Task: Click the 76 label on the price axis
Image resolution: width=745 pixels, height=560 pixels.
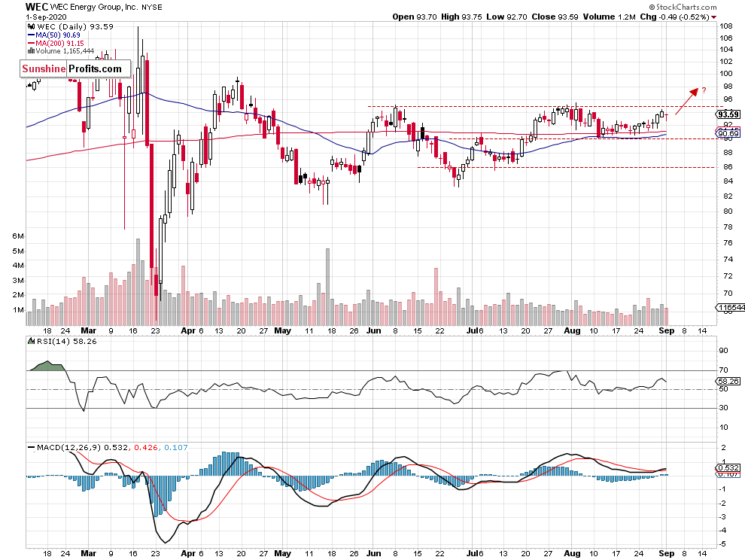Action: coord(728,243)
